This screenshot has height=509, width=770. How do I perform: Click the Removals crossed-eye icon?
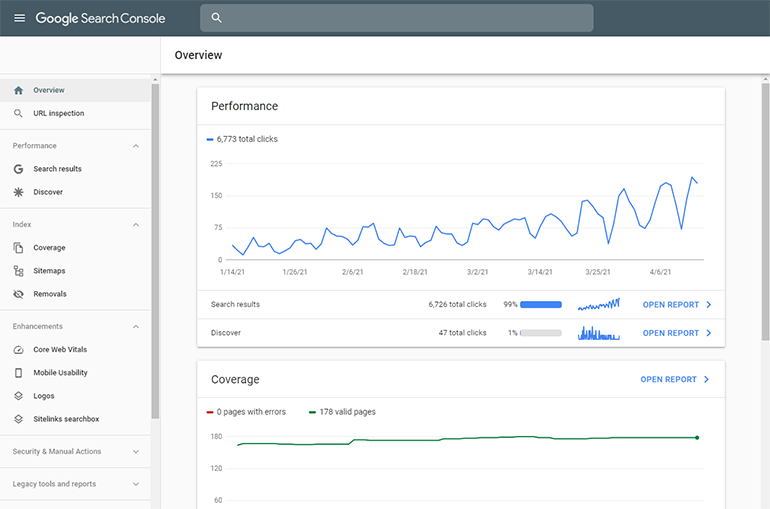[x=18, y=294]
